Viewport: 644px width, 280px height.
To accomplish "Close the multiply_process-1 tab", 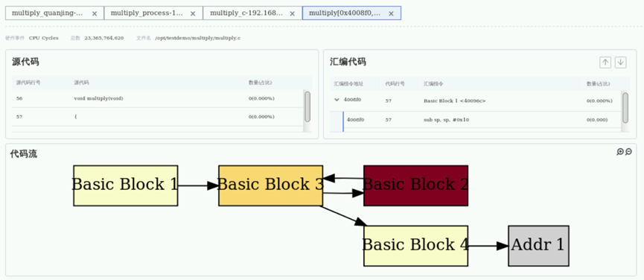I will (x=194, y=13).
